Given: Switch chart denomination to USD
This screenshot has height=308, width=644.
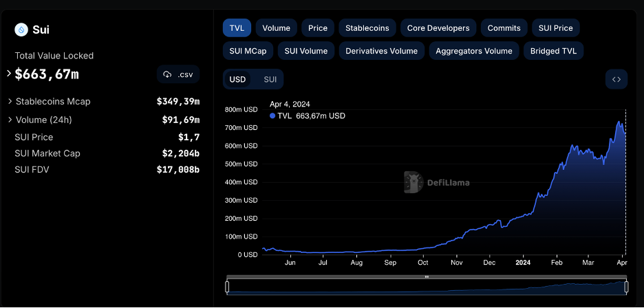Looking at the screenshot, I should pos(237,79).
